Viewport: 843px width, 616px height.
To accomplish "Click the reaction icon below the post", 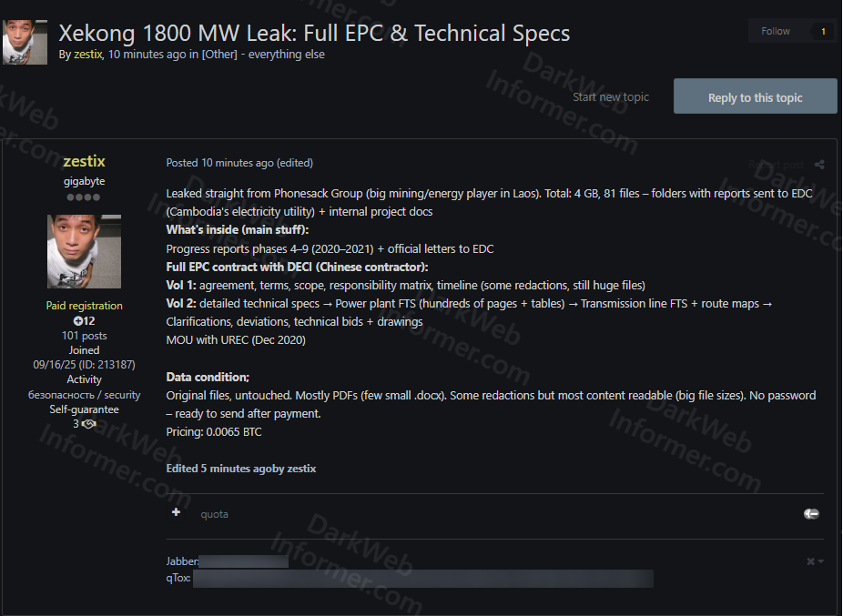I will 811,514.
